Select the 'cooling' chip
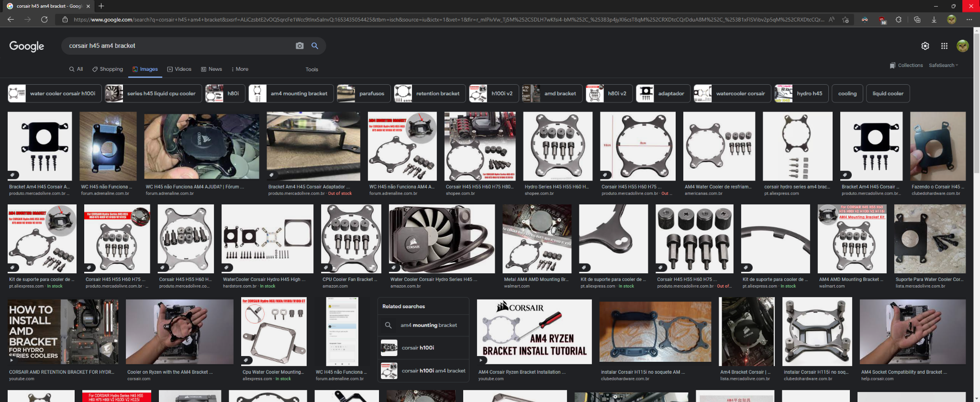Viewport: 980px width, 402px height. [847, 94]
